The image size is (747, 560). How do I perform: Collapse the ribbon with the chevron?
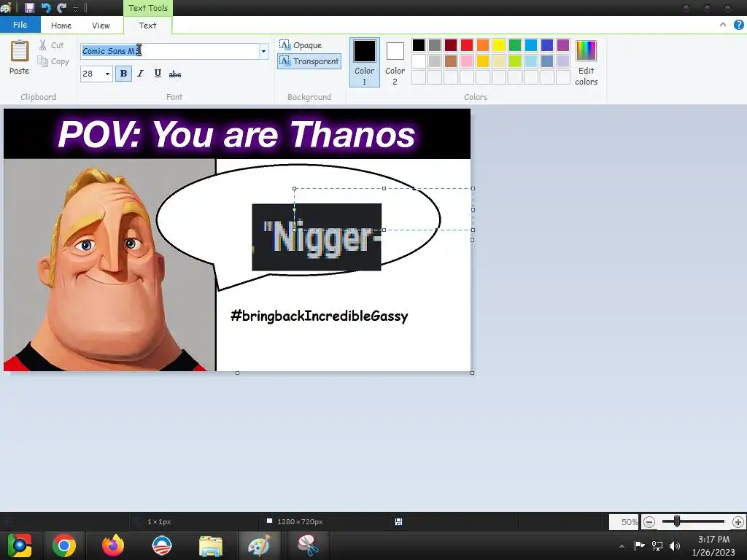pyautogui.click(x=723, y=25)
